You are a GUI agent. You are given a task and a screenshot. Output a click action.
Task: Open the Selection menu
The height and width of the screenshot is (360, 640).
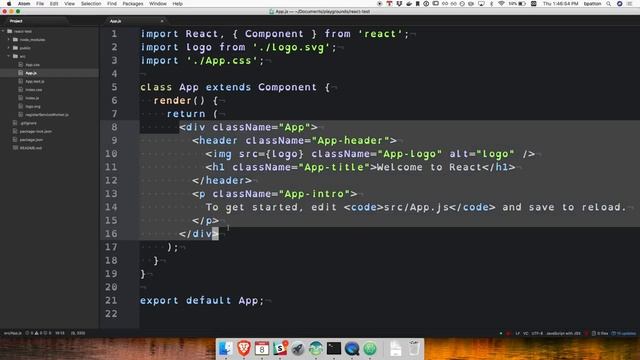(91, 4)
